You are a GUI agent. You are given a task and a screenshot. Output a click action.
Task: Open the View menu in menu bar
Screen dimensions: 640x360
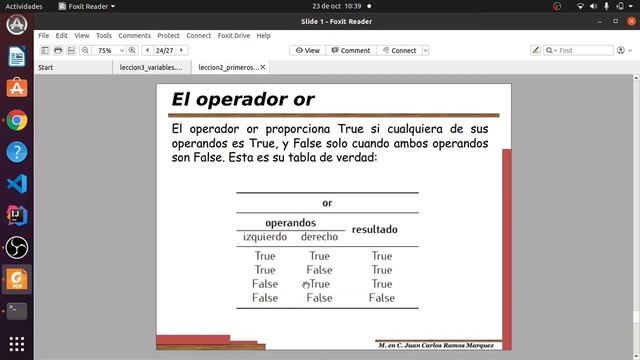(82, 36)
